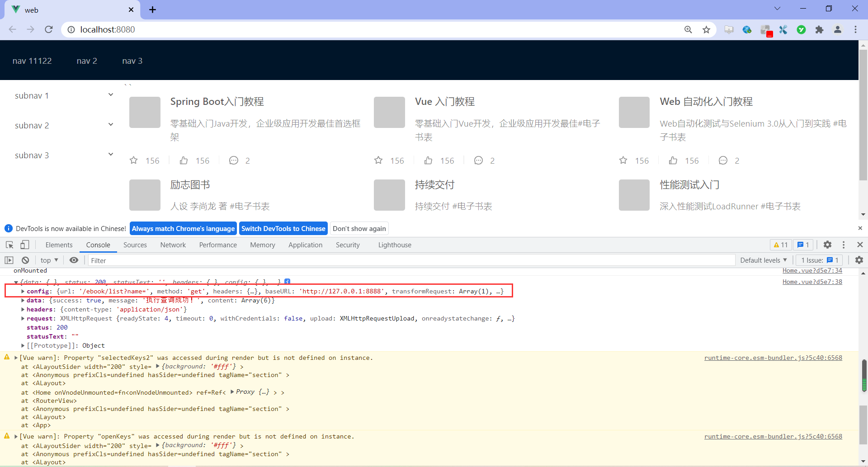Click the comment icon under Vue 入门教程
Screen dimensions: 868x467
[x=478, y=160]
